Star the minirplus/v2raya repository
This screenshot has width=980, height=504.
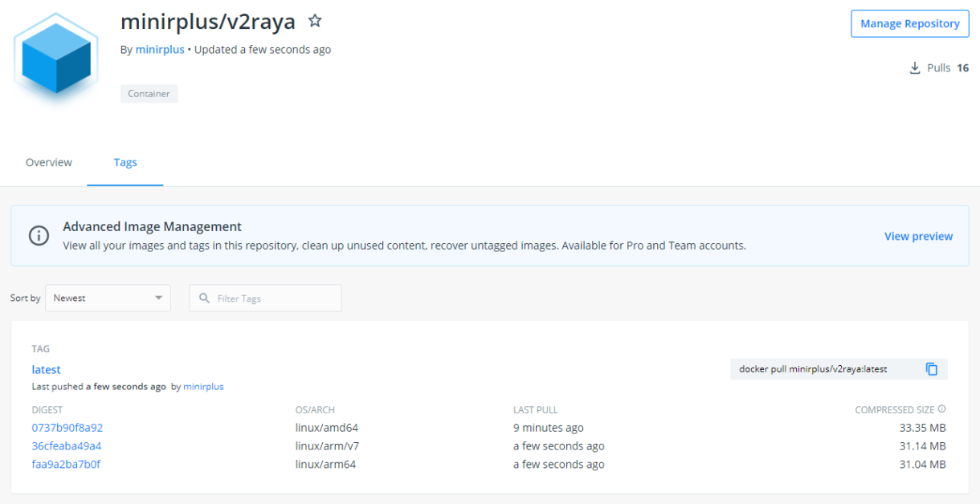[315, 21]
